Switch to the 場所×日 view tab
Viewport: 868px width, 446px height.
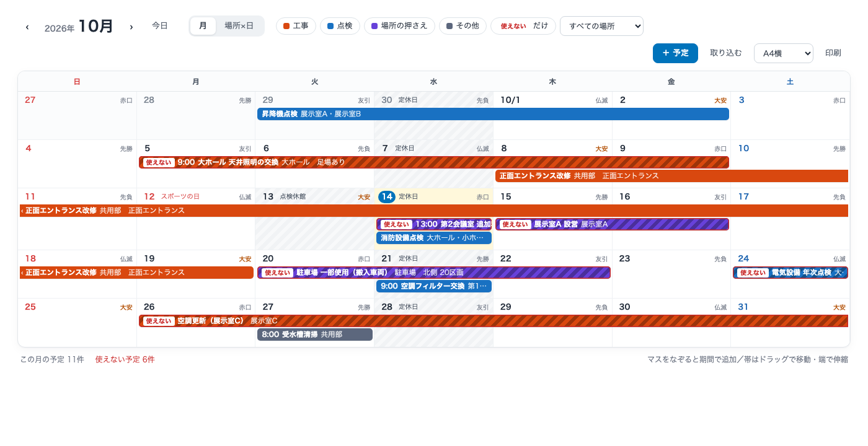[x=239, y=26]
